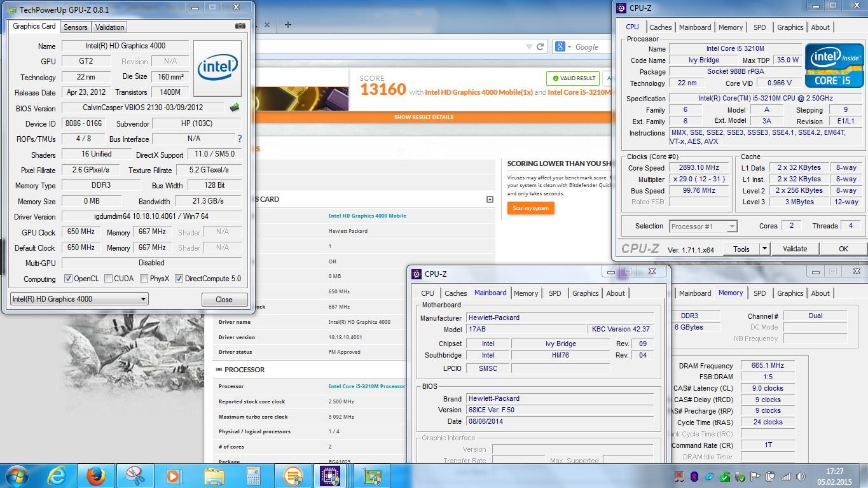
Task: Click Show Result Details orange bar
Action: tap(424, 117)
